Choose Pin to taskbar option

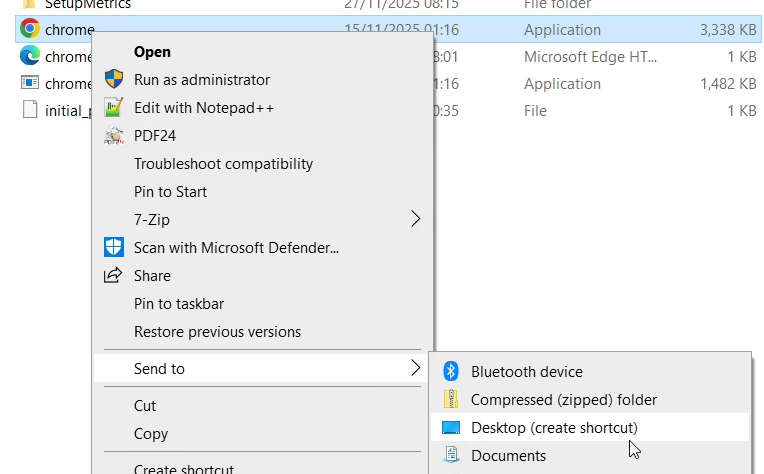coord(178,303)
